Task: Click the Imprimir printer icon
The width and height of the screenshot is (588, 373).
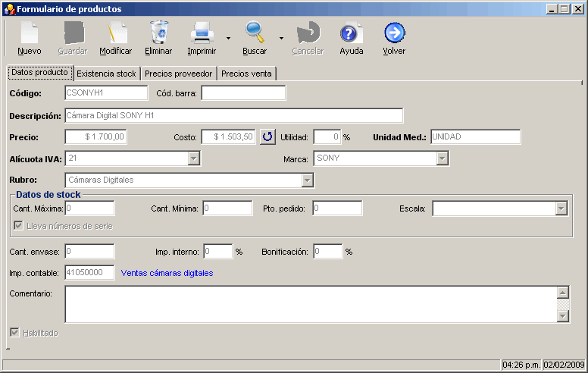Action: click(202, 33)
